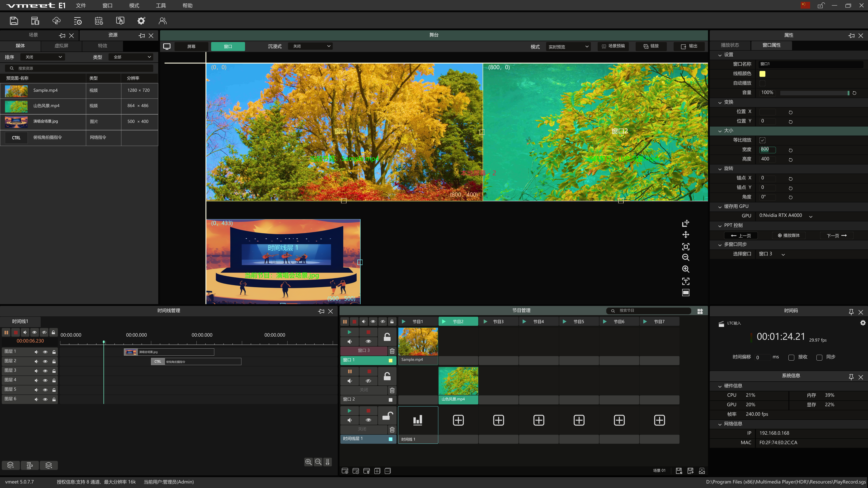Switch to the 特效 tab
This screenshot has width=868, height=488.
click(102, 46)
